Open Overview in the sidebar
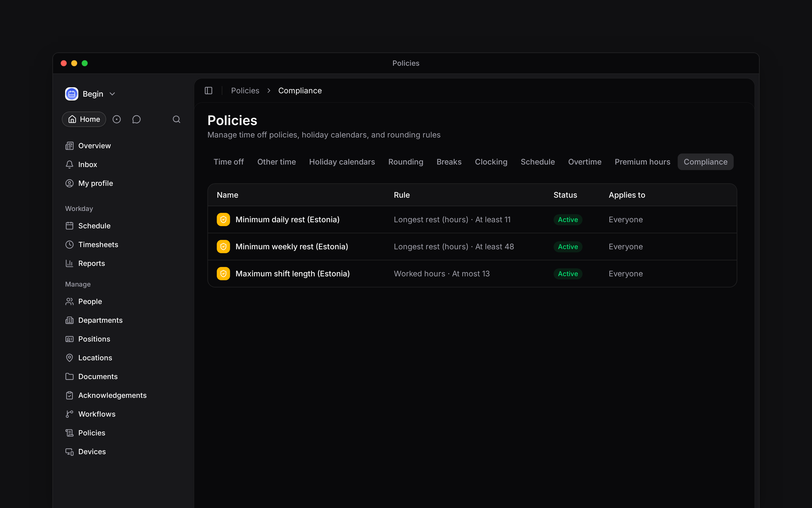The image size is (812, 508). pos(94,146)
